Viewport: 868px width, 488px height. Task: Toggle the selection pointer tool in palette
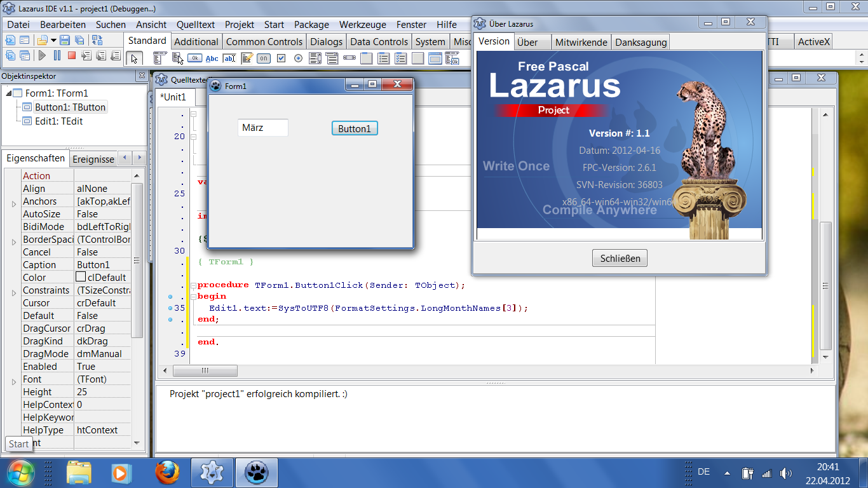click(134, 58)
